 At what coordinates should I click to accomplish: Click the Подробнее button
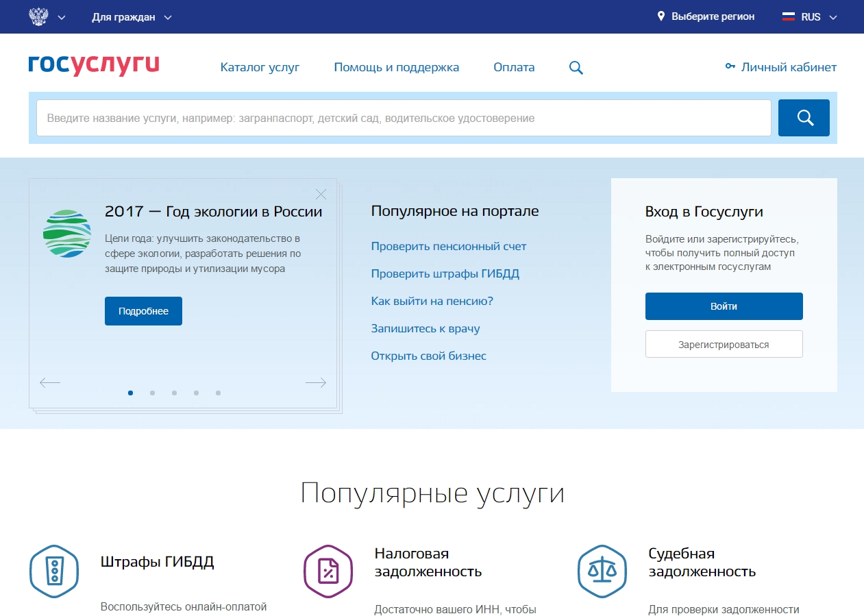143,311
